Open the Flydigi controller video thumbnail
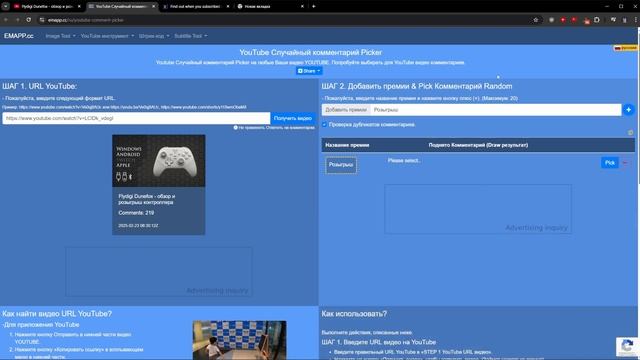 159,161
